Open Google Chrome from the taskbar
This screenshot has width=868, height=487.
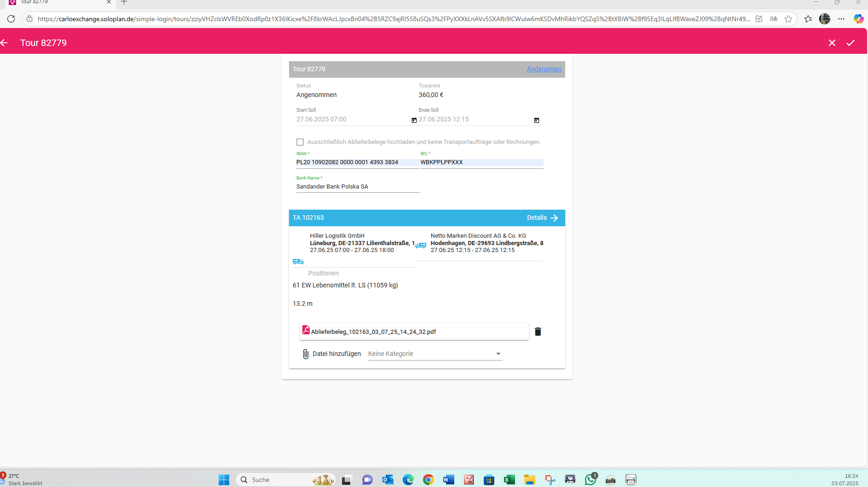428,480
